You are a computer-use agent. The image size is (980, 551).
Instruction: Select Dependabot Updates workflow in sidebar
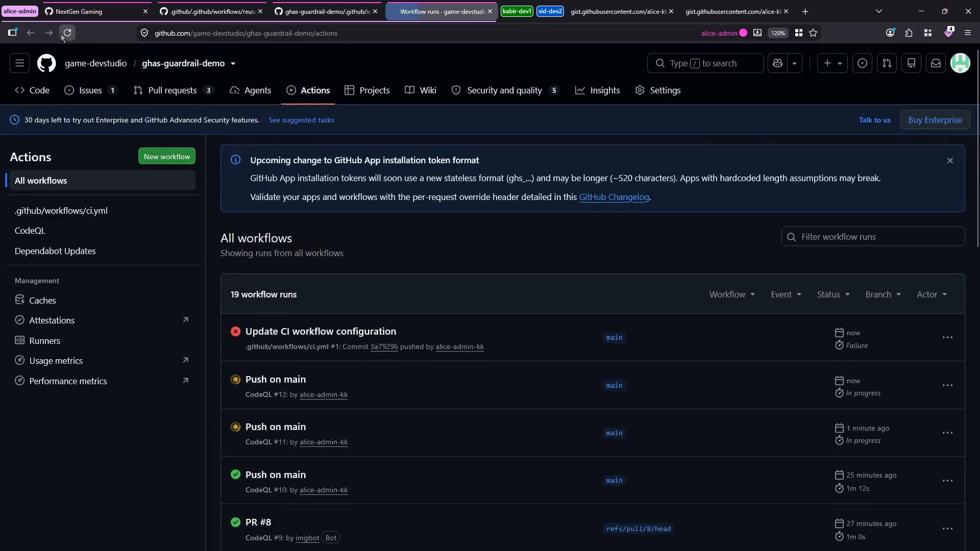pyautogui.click(x=102, y=251)
